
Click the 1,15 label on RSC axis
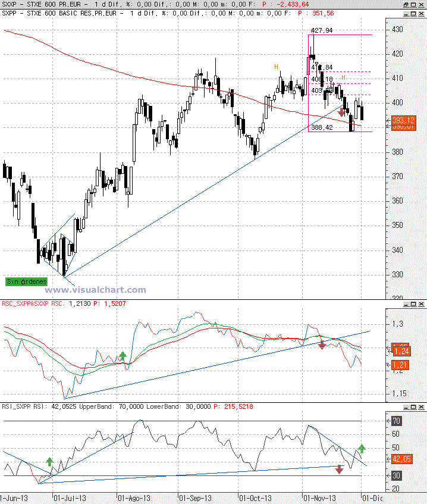pyautogui.click(x=400, y=394)
